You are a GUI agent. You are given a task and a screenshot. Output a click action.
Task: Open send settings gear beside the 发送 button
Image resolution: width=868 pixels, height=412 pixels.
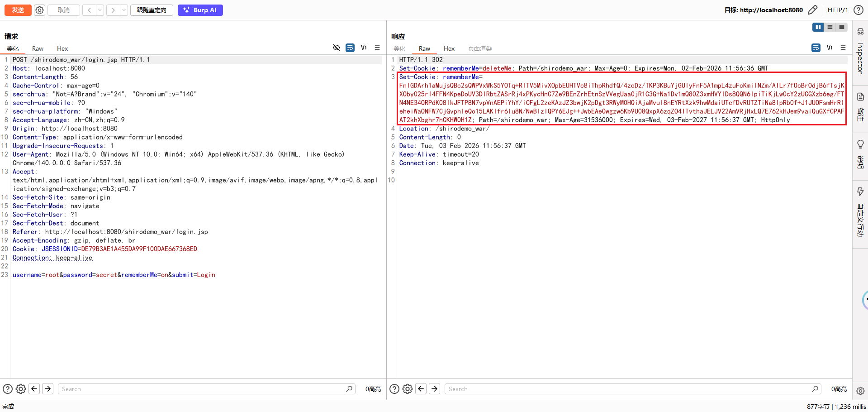[40, 10]
